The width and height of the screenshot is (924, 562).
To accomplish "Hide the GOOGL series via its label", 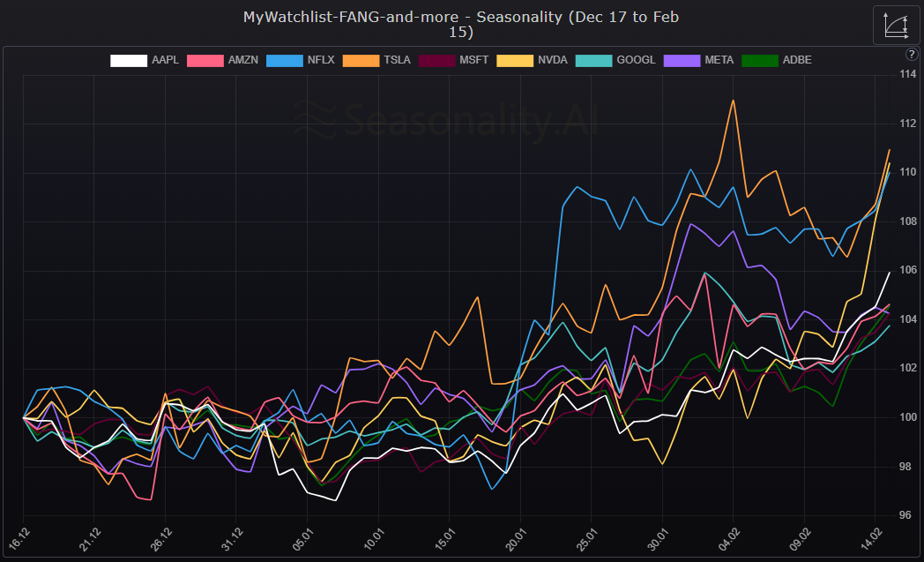I will coord(636,60).
